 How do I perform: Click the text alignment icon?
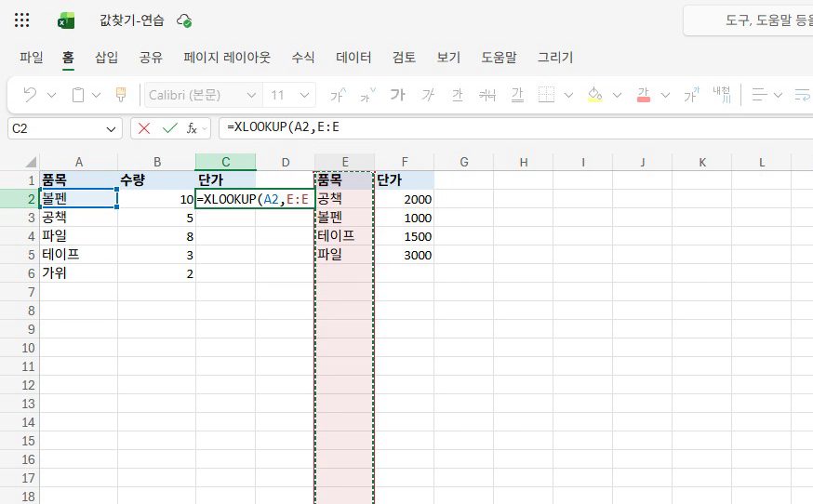(x=760, y=95)
